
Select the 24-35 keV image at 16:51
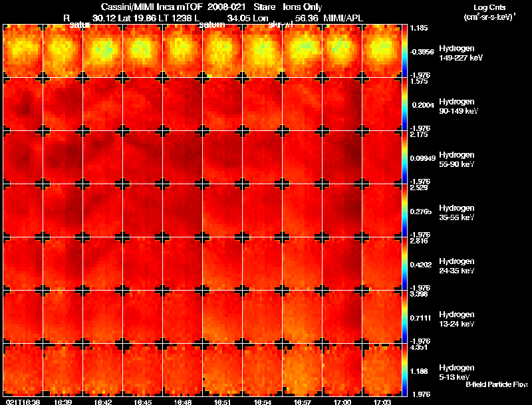point(223,264)
